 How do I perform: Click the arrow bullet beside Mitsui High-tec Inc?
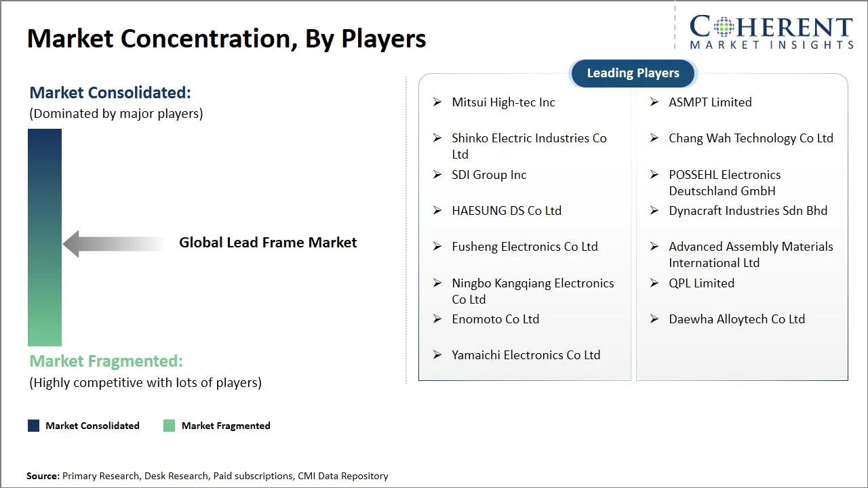tap(437, 102)
